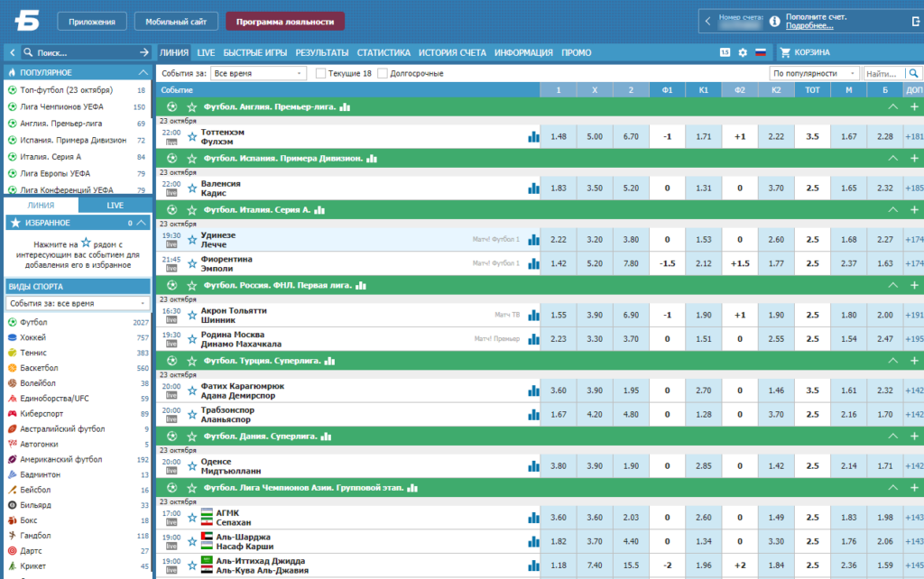Open league stats icon for Турция. Суперлига

[x=329, y=361]
